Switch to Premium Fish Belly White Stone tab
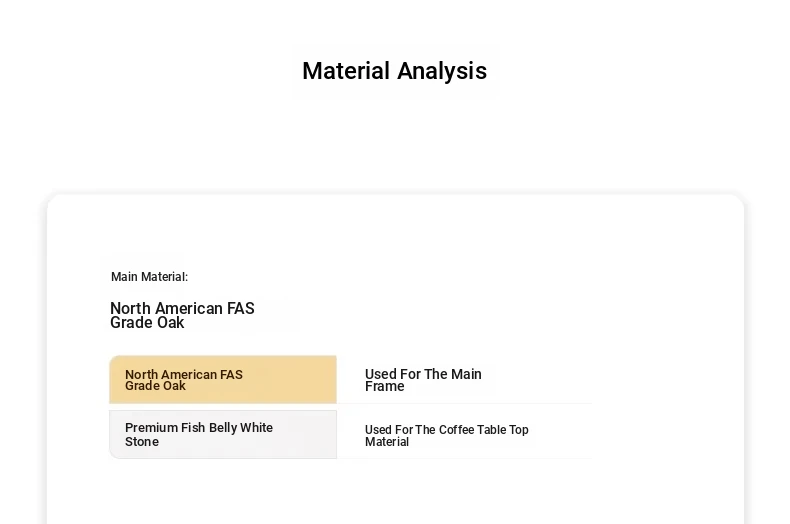The image size is (790, 524). pyautogui.click(x=223, y=434)
